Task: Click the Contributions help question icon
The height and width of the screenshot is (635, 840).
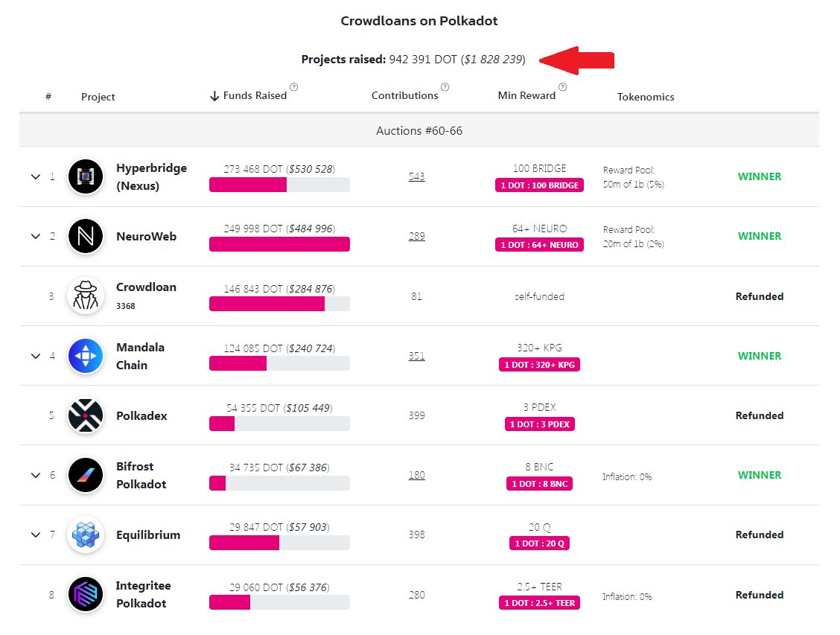Action: click(x=445, y=87)
